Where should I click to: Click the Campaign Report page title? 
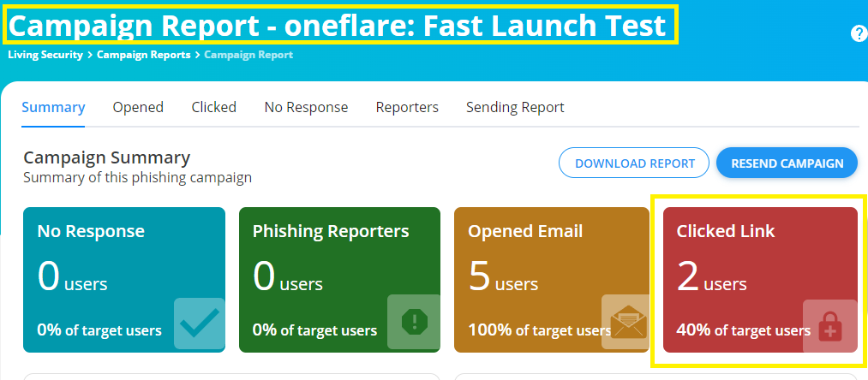click(x=337, y=25)
